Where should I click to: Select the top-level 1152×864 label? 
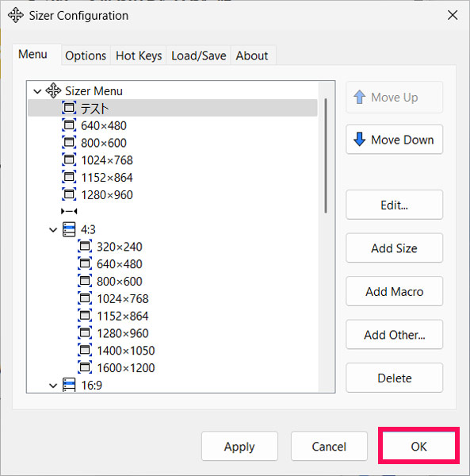pyautogui.click(x=107, y=178)
